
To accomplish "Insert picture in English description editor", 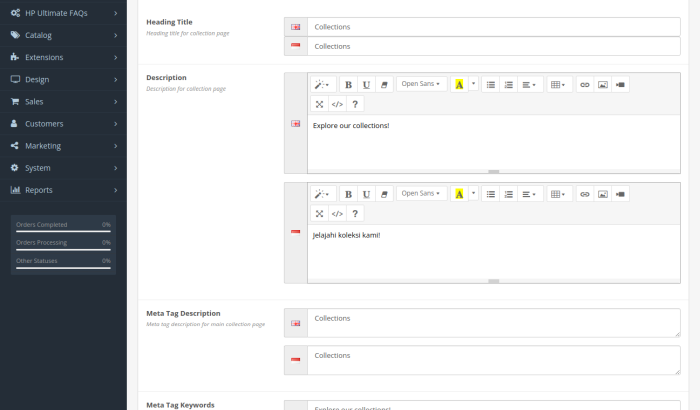I will pyautogui.click(x=603, y=84).
